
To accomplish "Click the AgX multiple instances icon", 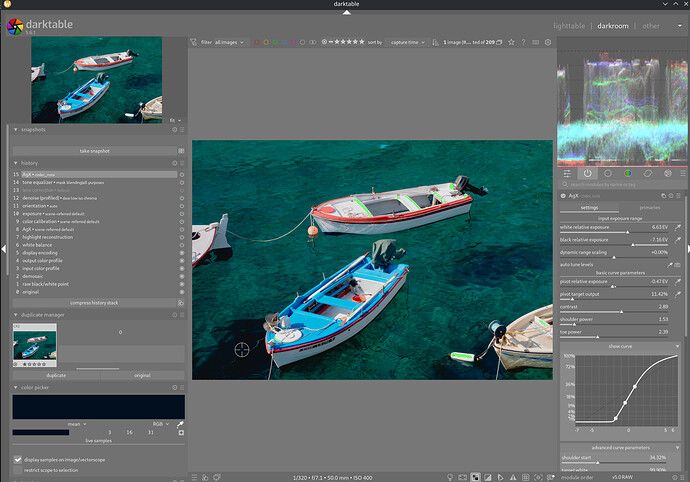I will click(664, 195).
